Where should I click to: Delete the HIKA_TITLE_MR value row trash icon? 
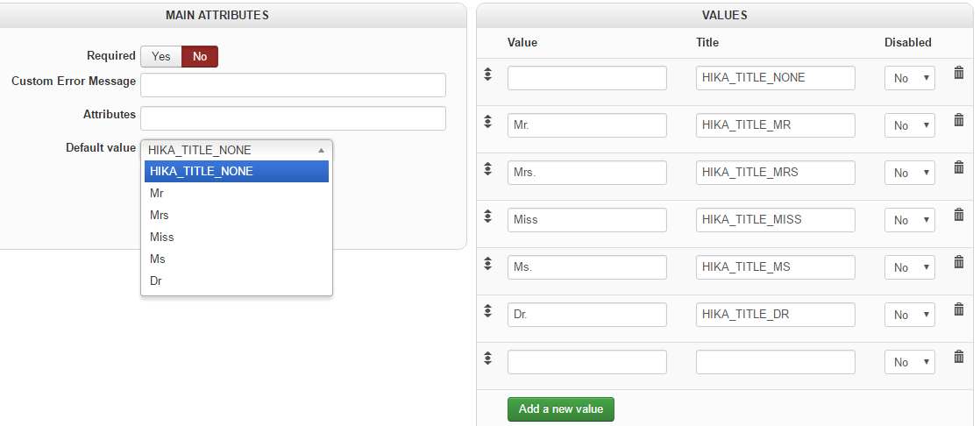959,120
